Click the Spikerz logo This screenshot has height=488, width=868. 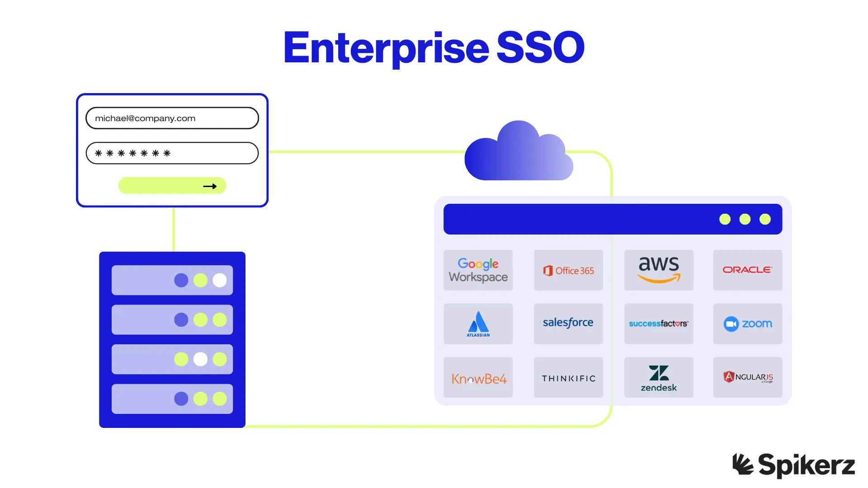point(794,465)
